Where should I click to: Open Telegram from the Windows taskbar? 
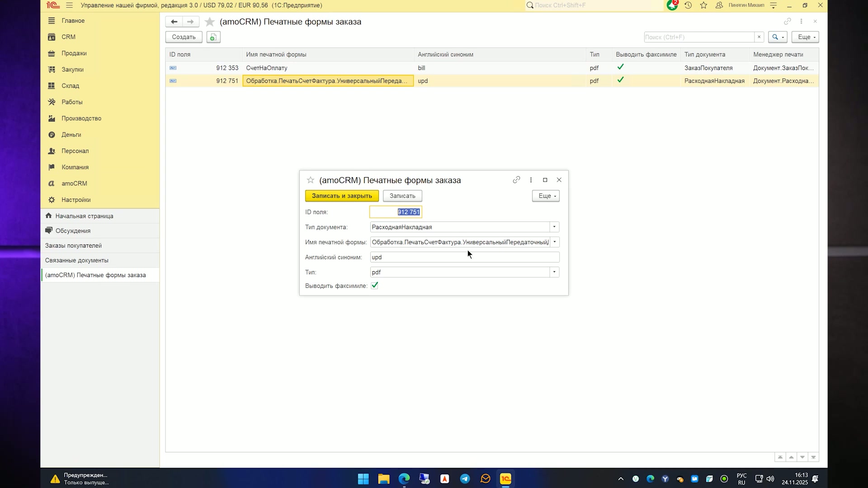465,479
